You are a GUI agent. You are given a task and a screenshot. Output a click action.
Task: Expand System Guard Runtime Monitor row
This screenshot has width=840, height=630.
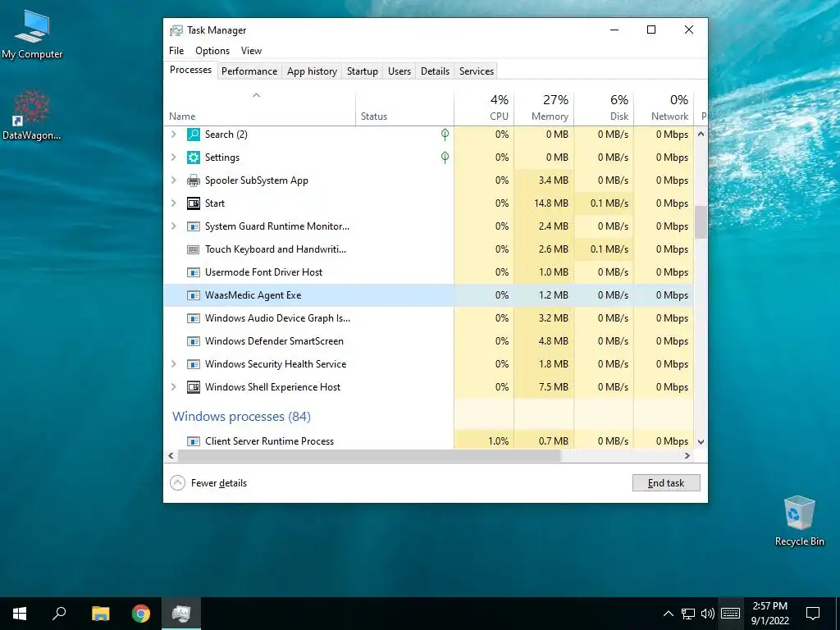tap(174, 226)
